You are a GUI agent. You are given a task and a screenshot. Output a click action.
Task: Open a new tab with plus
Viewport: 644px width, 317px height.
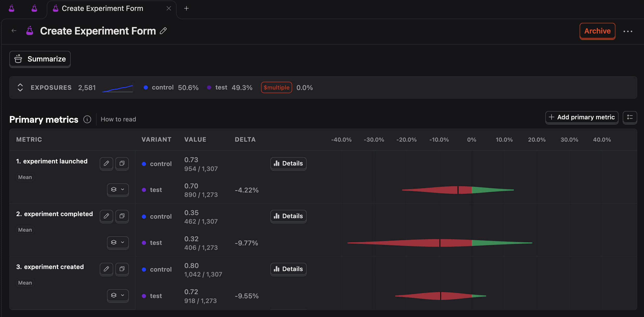[x=186, y=9]
